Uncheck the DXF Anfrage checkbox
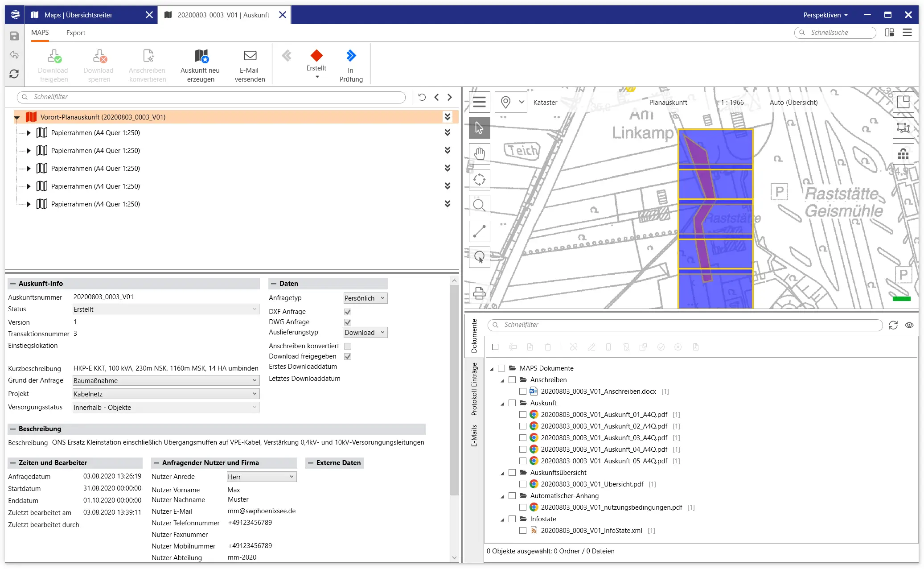Screen dimensions: 924x569 [348, 312]
